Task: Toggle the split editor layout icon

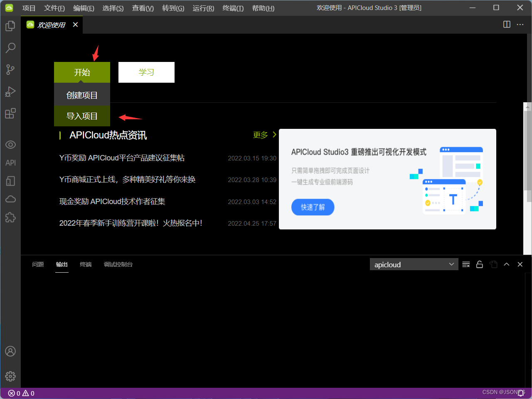Action: coord(507,25)
